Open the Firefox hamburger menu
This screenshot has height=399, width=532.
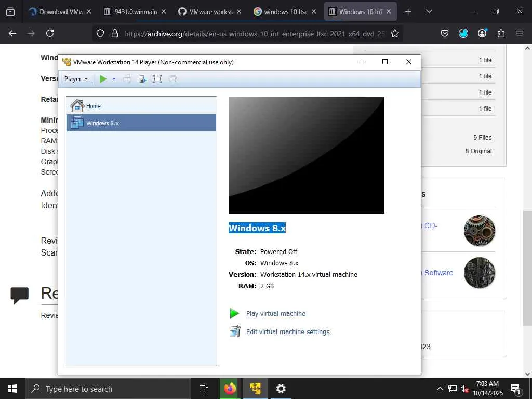(520, 33)
